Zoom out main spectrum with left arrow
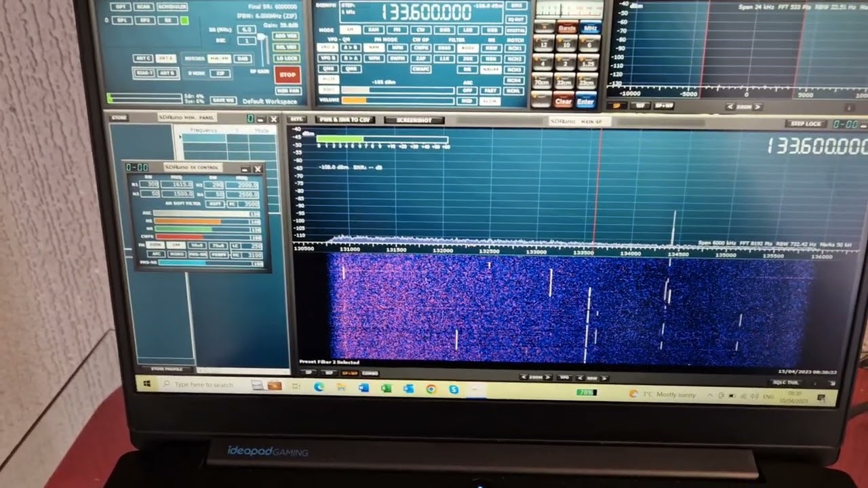 [523, 377]
